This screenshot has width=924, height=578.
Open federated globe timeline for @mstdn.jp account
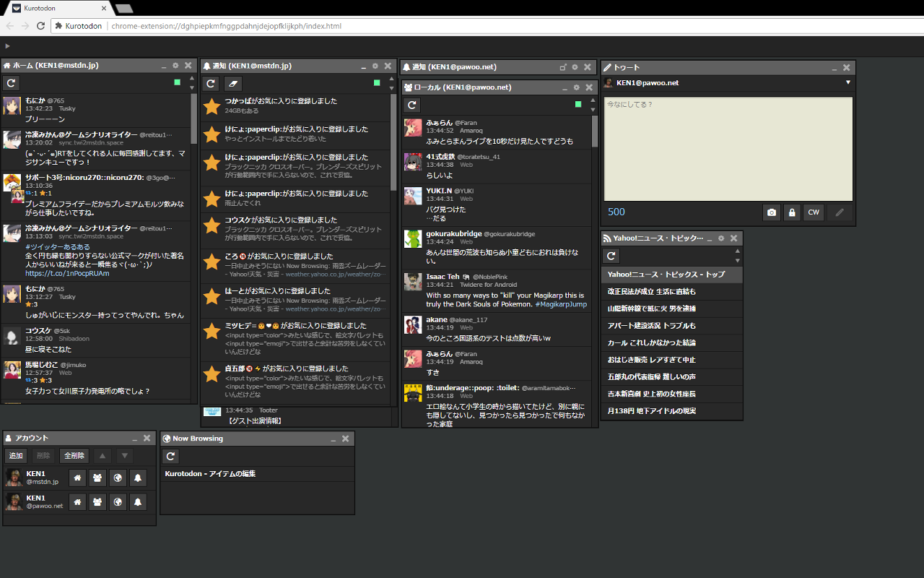tap(118, 478)
